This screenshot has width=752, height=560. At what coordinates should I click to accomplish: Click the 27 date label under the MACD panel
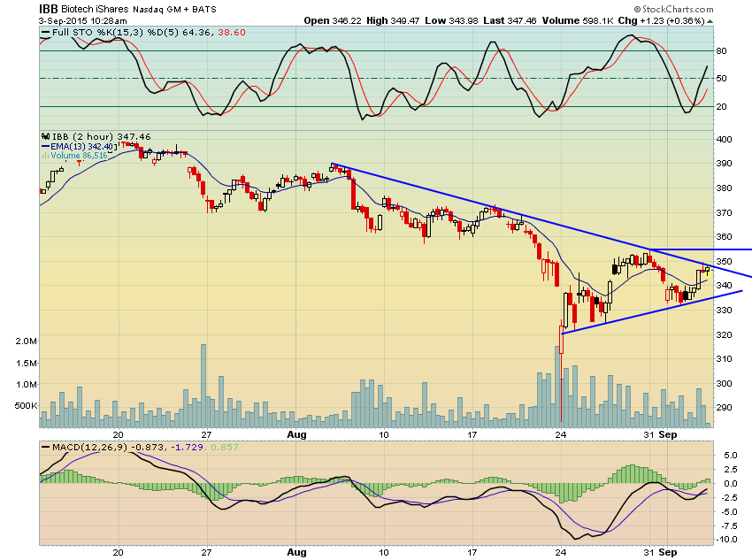206,552
